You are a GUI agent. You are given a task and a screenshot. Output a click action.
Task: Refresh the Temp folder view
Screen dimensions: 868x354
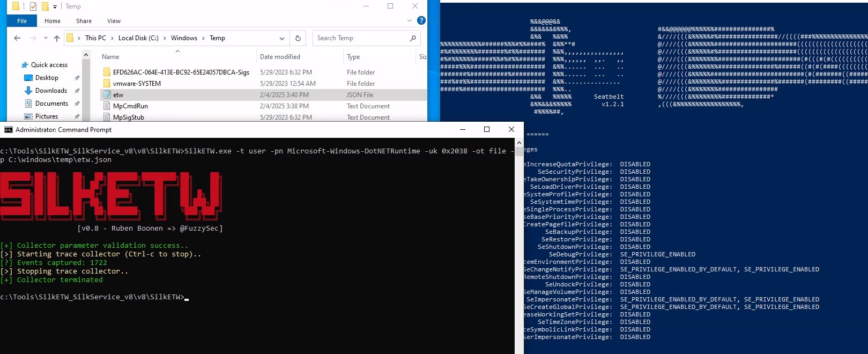(298, 38)
